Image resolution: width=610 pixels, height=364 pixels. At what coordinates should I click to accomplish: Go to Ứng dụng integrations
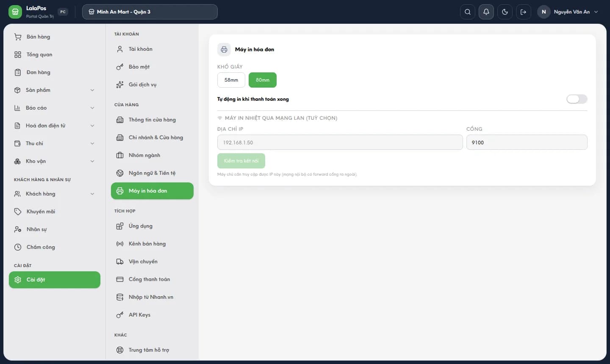click(x=152, y=226)
